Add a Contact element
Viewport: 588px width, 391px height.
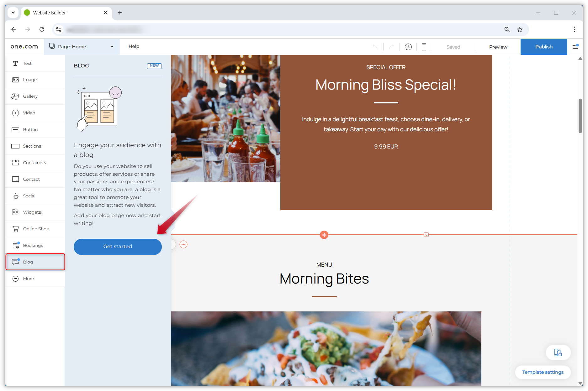(x=31, y=179)
